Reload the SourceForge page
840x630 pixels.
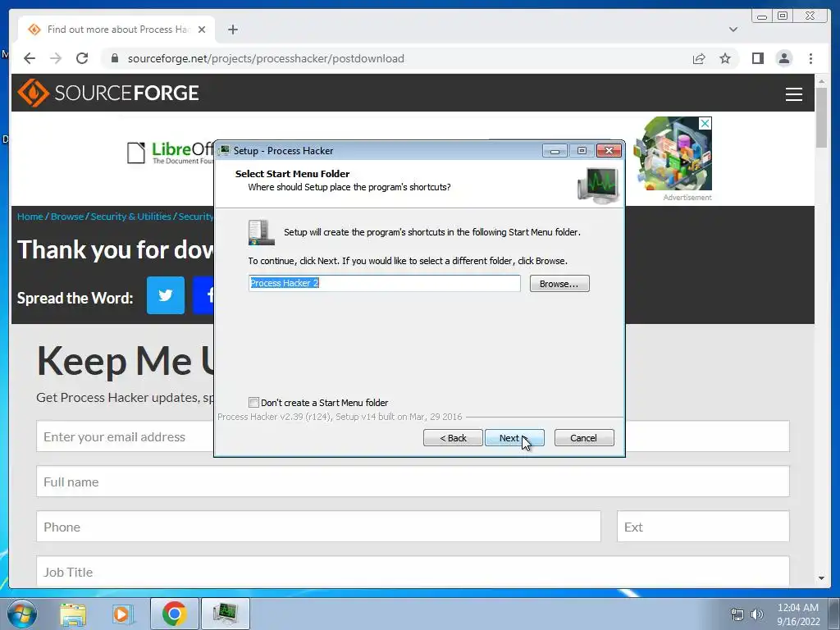pyautogui.click(x=82, y=58)
